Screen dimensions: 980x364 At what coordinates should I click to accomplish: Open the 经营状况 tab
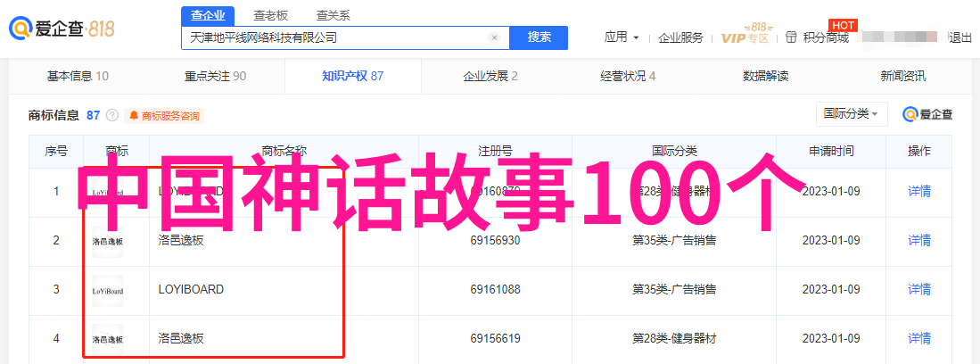tap(628, 77)
